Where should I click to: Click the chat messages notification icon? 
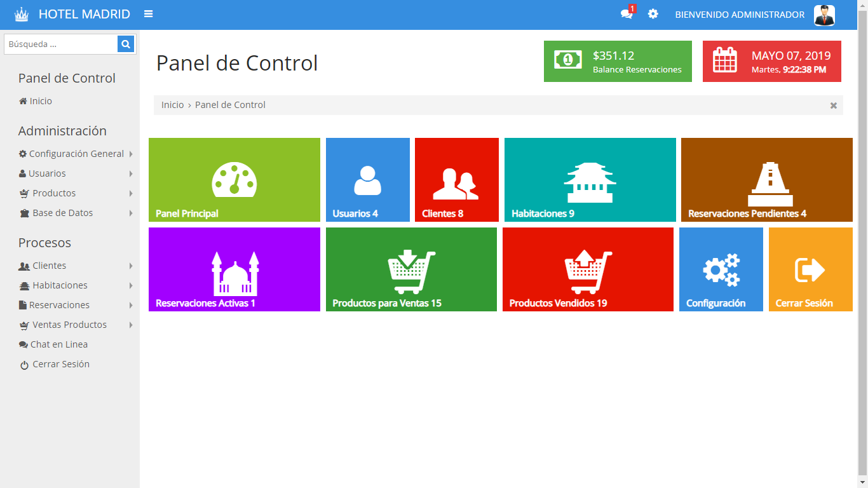tap(627, 14)
